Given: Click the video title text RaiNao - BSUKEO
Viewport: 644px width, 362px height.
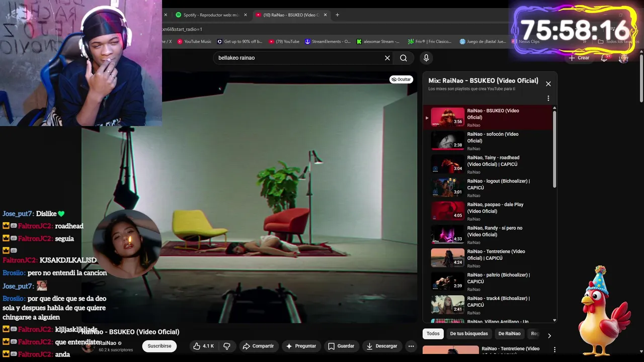Looking at the screenshot, I should [130, 332].
